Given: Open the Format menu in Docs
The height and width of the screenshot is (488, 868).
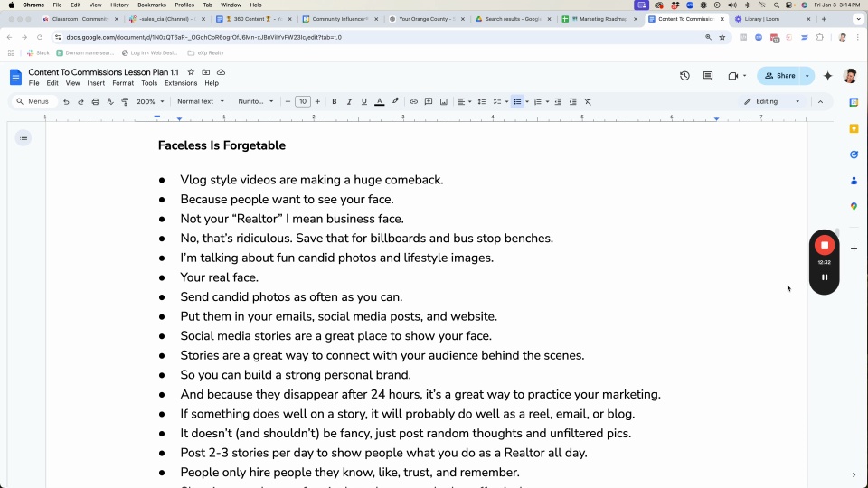Looking at the screenshot, I should (123, 83).
